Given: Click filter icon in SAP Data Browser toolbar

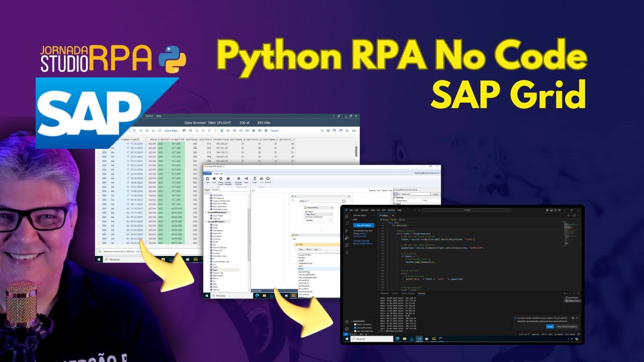Looking at the screenshot, I should 209,131.
